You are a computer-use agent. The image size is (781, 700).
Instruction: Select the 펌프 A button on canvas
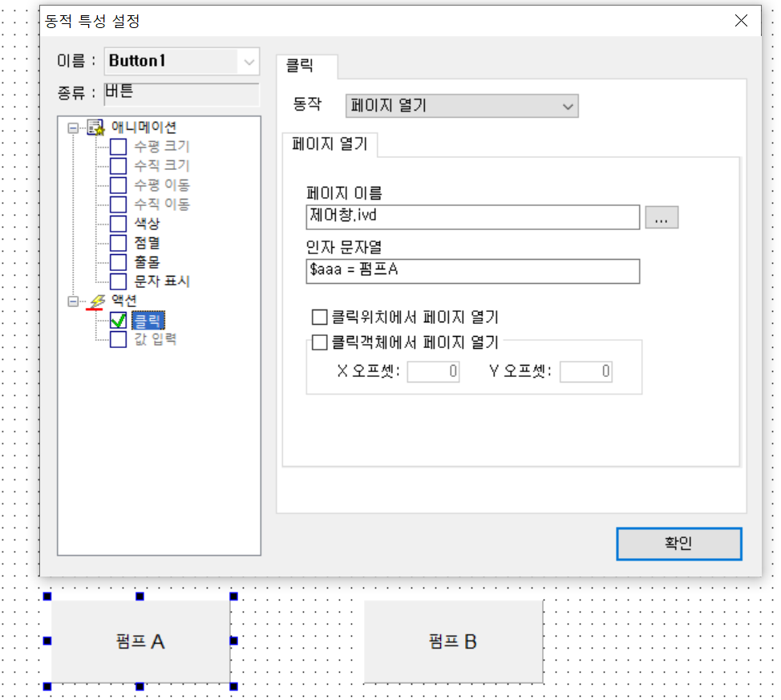click(x=140, y=641)
